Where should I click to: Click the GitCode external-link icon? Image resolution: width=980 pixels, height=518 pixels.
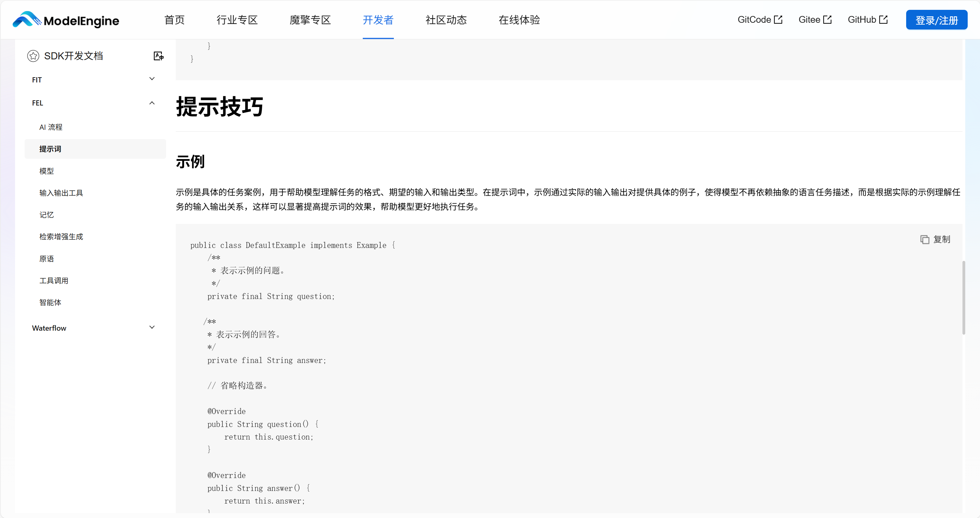point(778,19)
